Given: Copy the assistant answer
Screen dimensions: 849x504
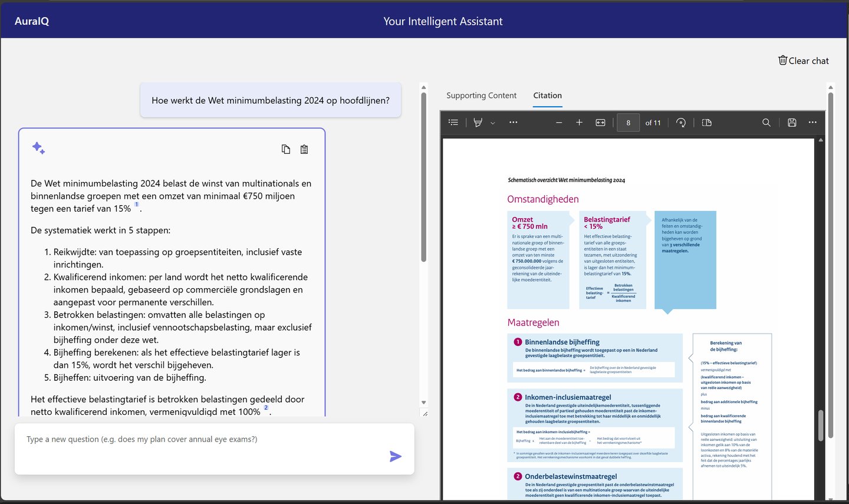Looking at the screenshot, I should [x=286, y=149].
